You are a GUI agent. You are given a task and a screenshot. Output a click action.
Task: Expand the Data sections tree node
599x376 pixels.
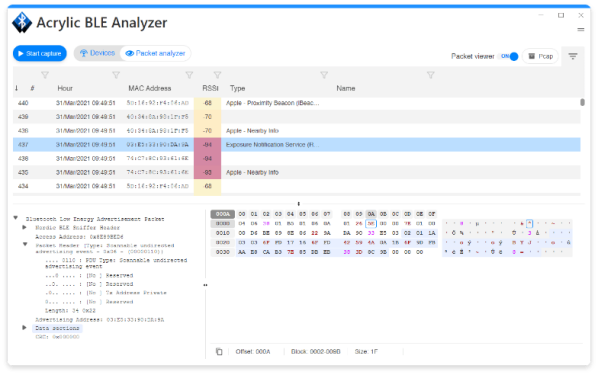[x=24, y=327]
